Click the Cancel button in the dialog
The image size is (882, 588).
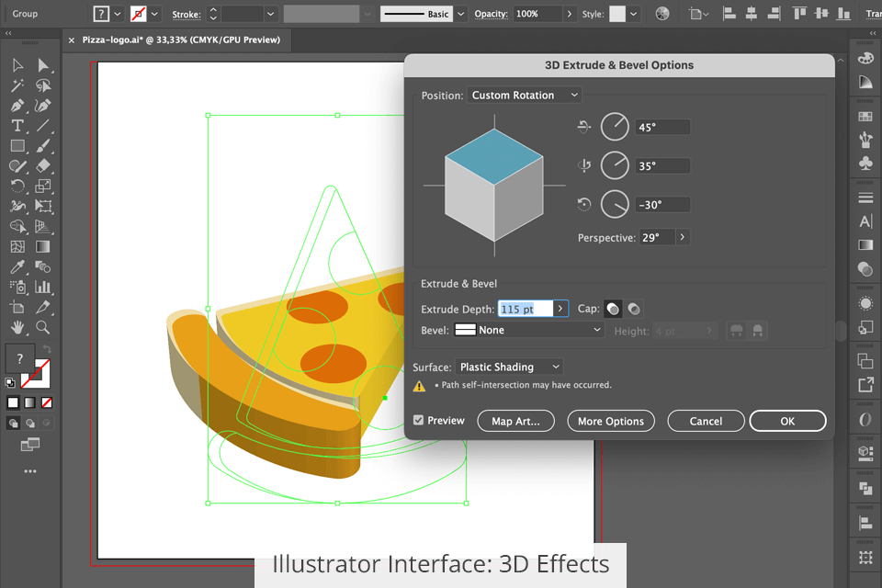click(705, 421)
